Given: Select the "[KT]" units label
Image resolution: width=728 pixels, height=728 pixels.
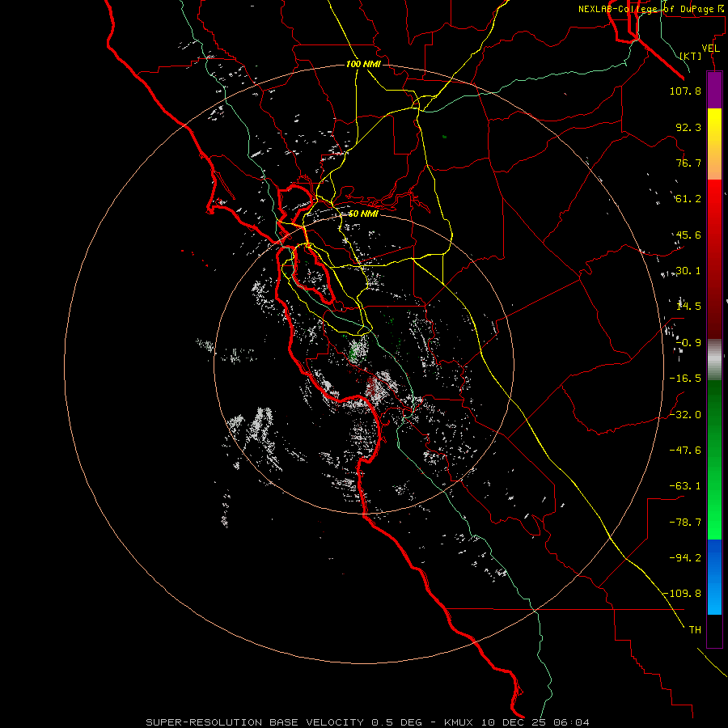Looking at the screenshot, I should coord(691,56).
